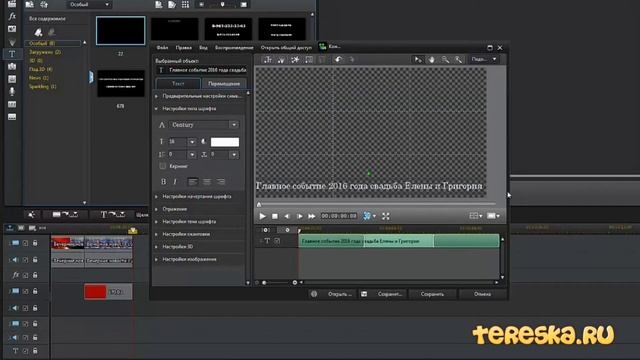
Task: Skip forward to the end of preview
Action: pyautogui.click(x=312, y=216)
